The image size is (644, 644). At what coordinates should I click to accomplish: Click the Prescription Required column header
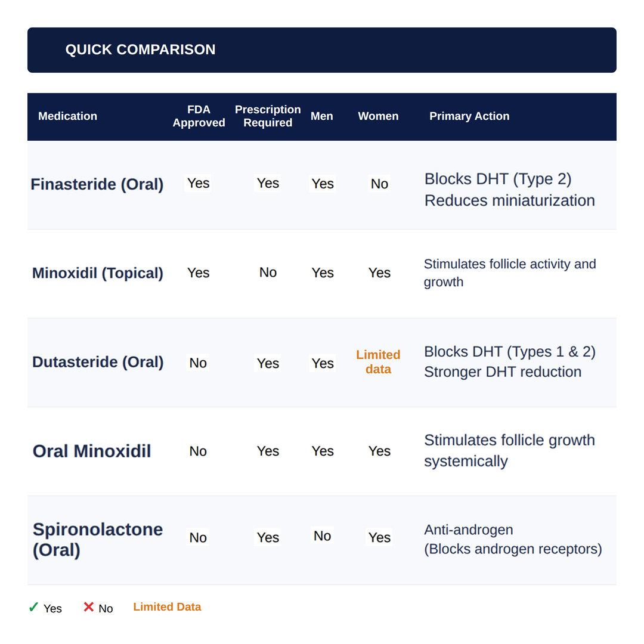[268, 116]
